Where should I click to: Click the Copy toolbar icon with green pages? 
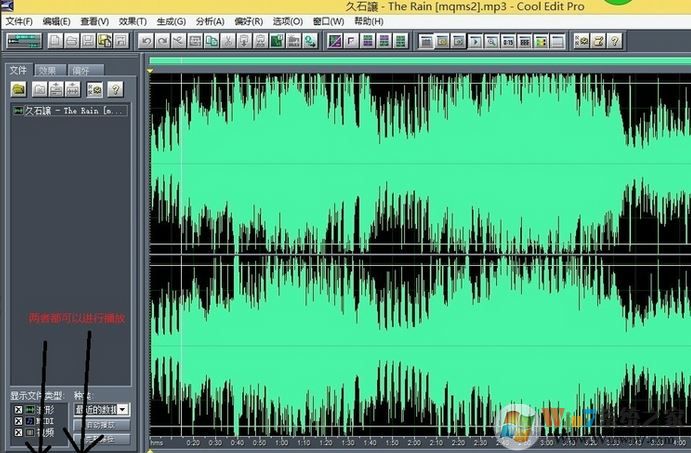click(212, 41)
